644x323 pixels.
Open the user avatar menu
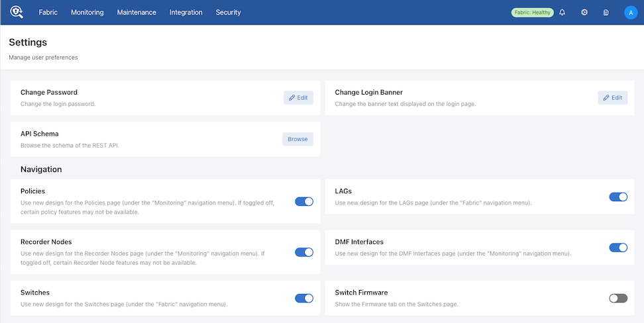[630, 13]
